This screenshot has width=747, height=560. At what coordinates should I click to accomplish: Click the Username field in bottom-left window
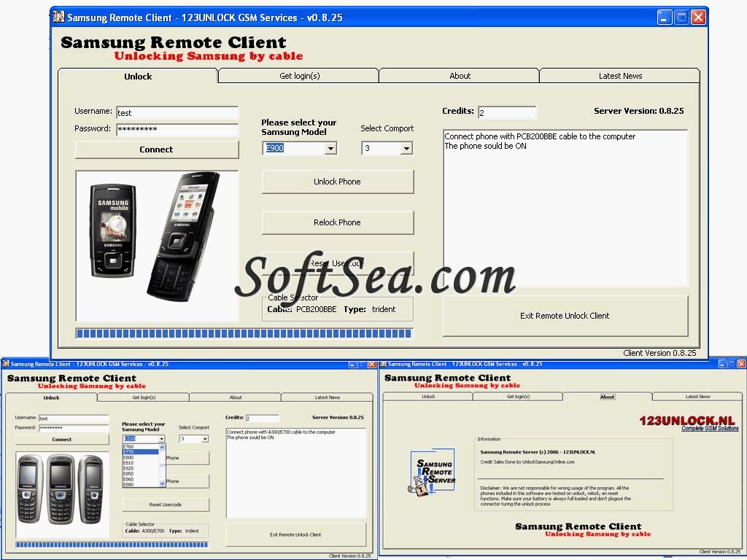[74, 419]
